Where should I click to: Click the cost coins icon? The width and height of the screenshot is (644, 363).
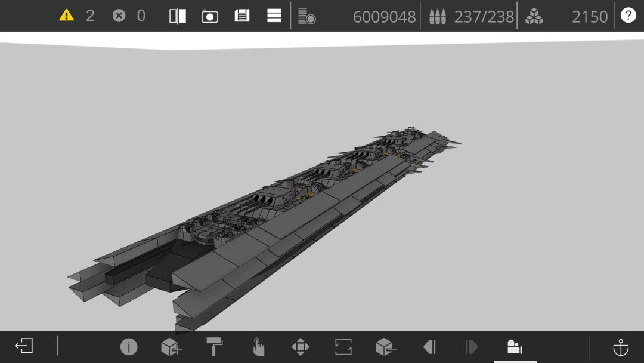point(307,17)
